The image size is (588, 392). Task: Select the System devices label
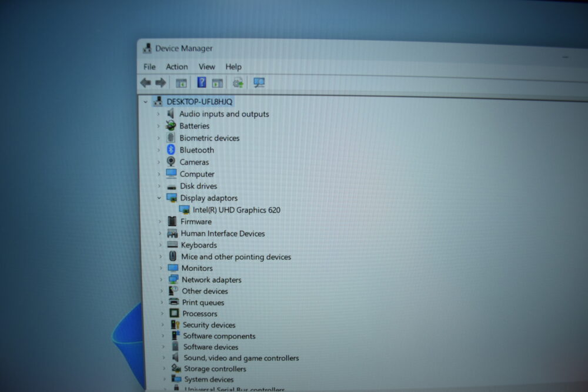tap(209, 380)
